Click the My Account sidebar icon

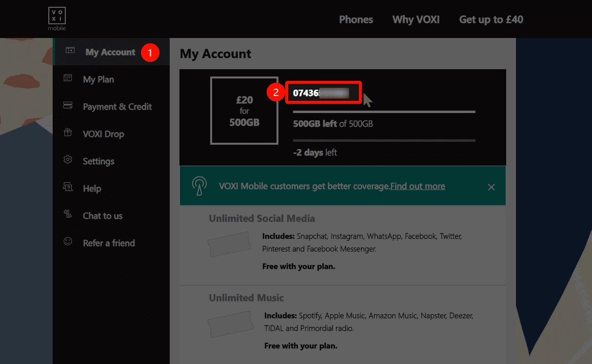(70, 50)
